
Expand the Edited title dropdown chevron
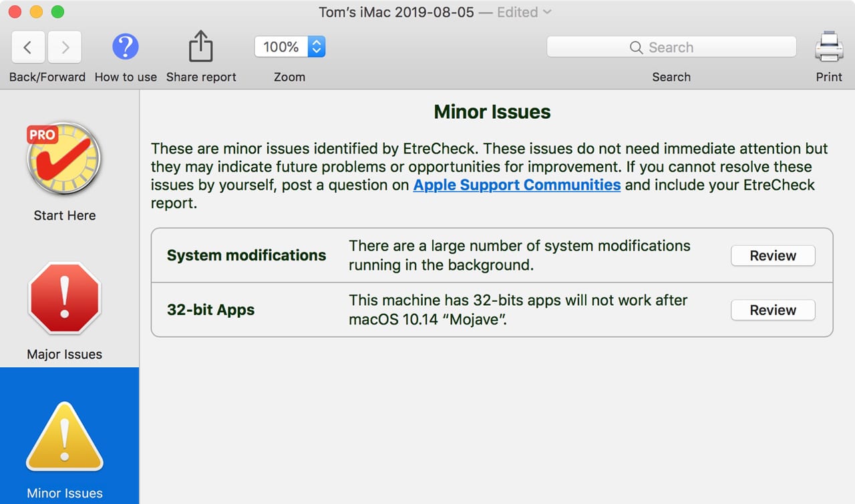[547, 12]
